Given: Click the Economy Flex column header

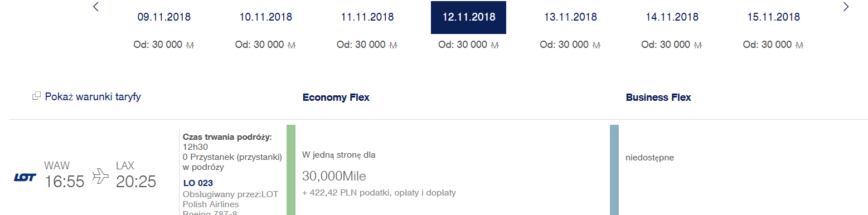Looking at the screenshot, I should pyautogui.click(x=336, y=97).
